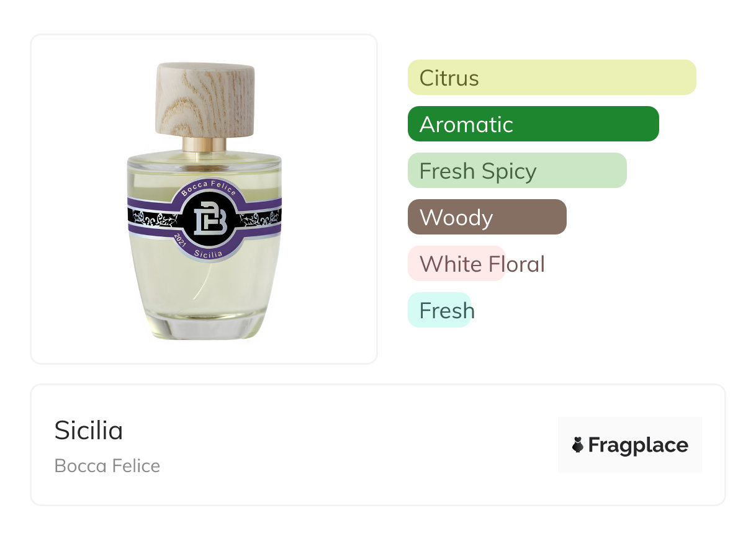Click the Fragplace perfume bottle logo icon
756x536 pixels.
578,445
